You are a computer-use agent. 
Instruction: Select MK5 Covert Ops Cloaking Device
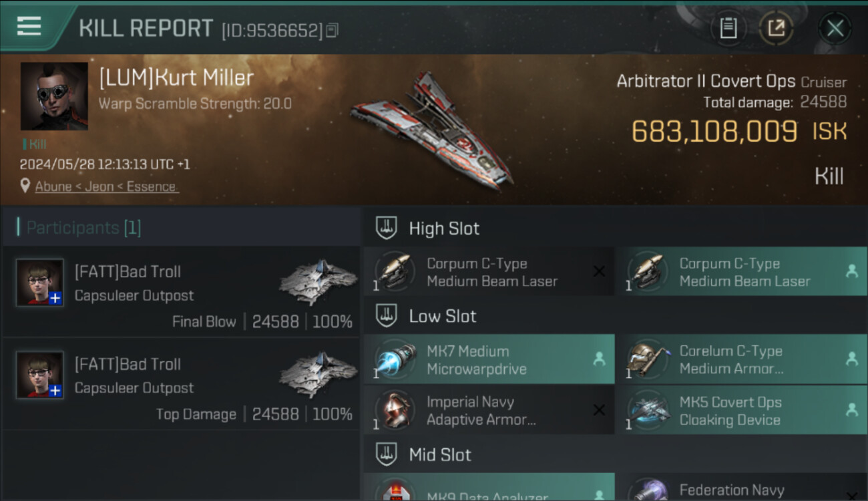point(742,410)
